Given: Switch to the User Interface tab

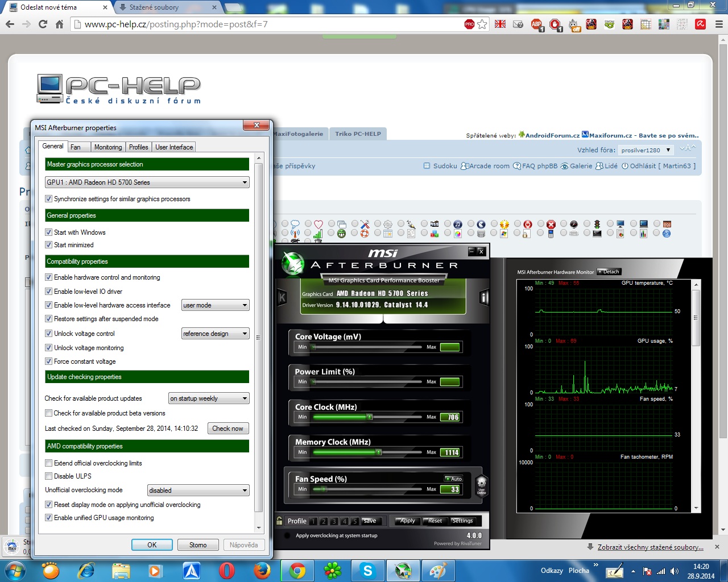Looking at the screenshot, I should coord(174,147).
